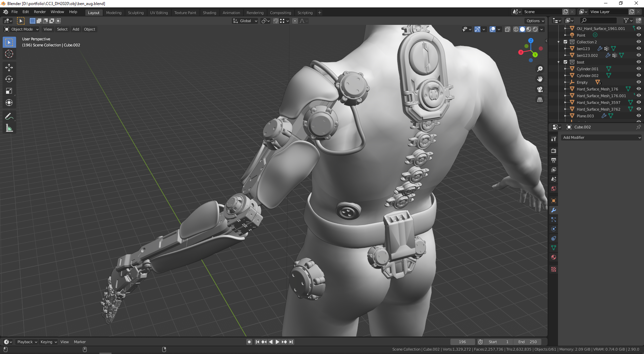Viewport: 644px width, 354px height.
Task: Open the Add Modifier dropdown
Action: (x=601, y=137)
